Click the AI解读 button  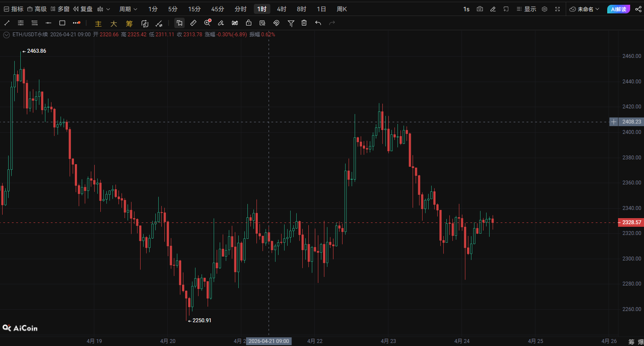(x=618, y=9)
